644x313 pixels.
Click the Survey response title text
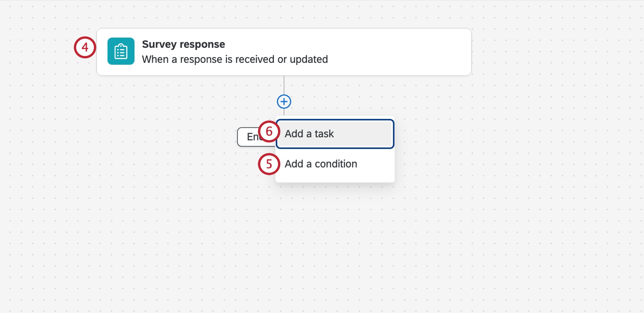tap(183, 44)
